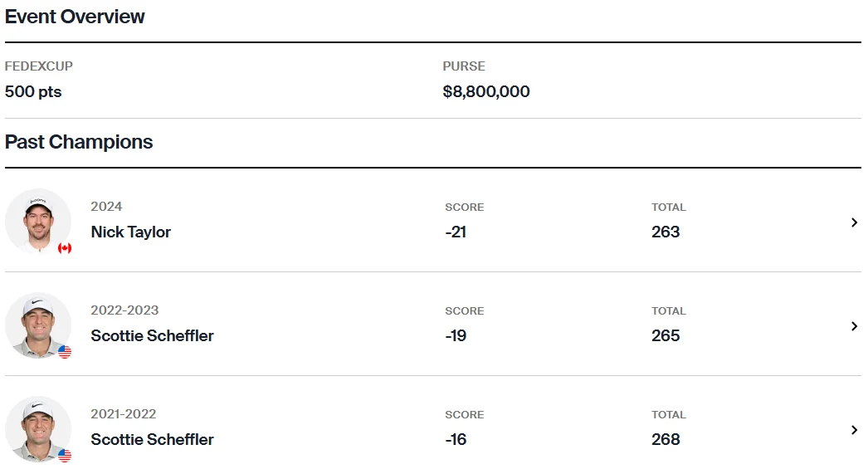This screenshot has width=868, height=469.
Task: Click the 500 pts FedExCup value
Action: [x=33, y=92]
